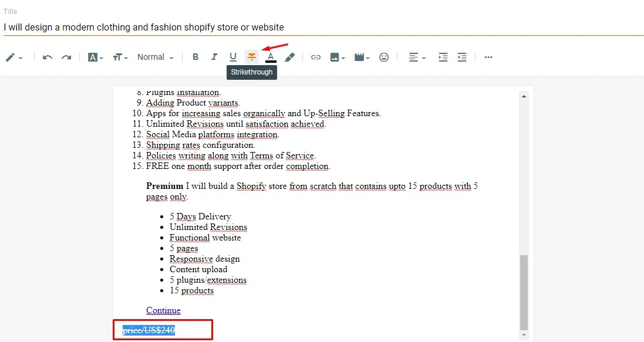
Task: Open the more options overflow menu
Action: click(x=488, y=57)
